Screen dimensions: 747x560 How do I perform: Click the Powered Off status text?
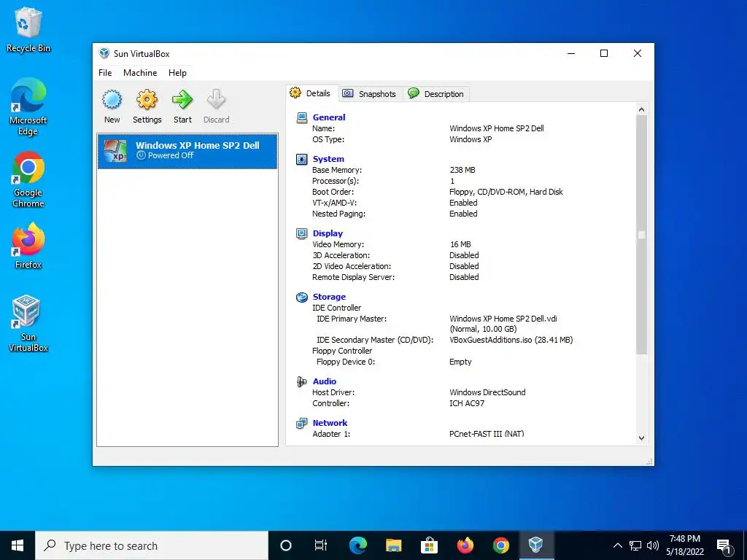[171, 156]
